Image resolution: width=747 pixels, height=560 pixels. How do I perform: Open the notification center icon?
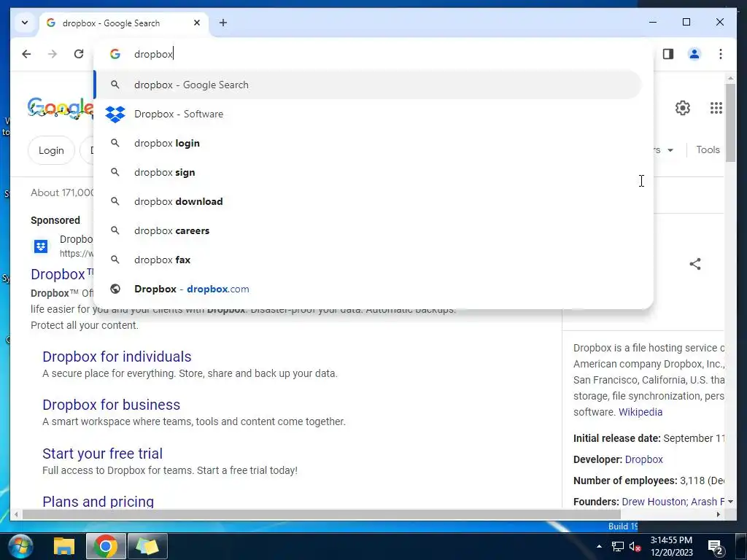[715, 547]
